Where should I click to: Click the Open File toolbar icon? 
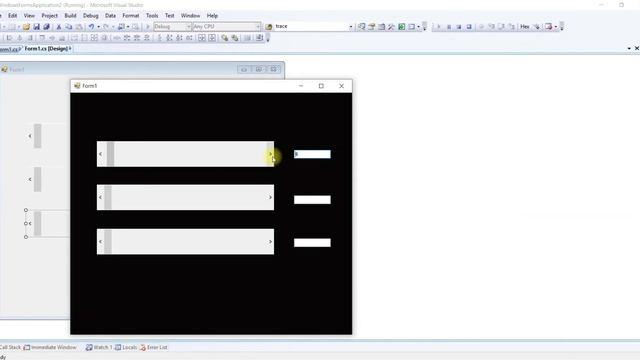click(x=26, y=27)
